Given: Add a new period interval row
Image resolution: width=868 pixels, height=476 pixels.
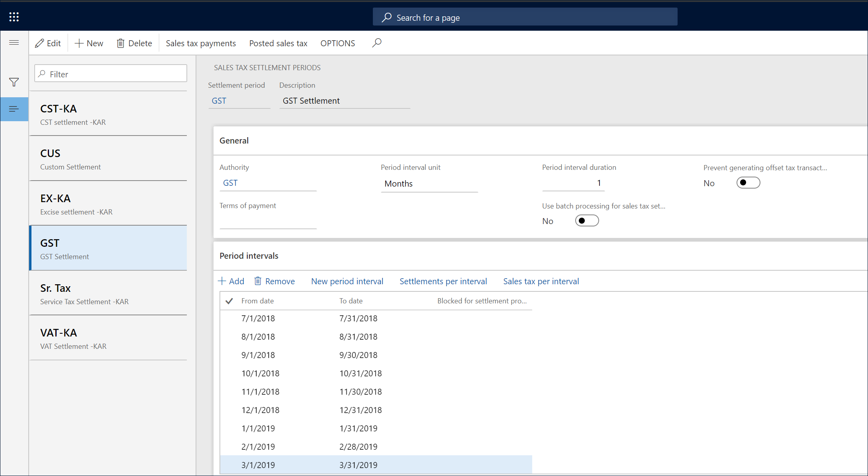Looking at the screenshot, I should (231, 281).
